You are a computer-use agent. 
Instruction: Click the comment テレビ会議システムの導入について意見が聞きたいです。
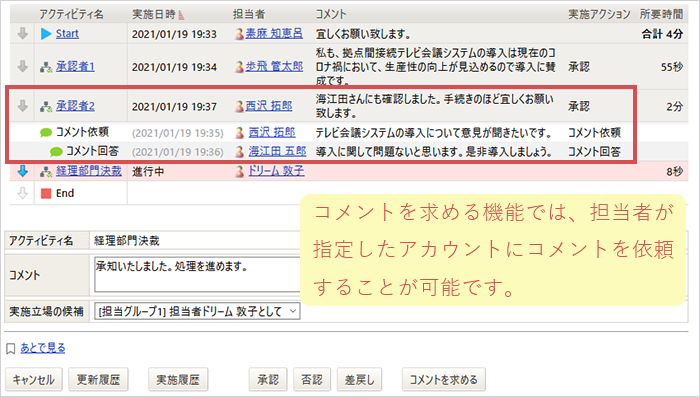tap(434, 133)
